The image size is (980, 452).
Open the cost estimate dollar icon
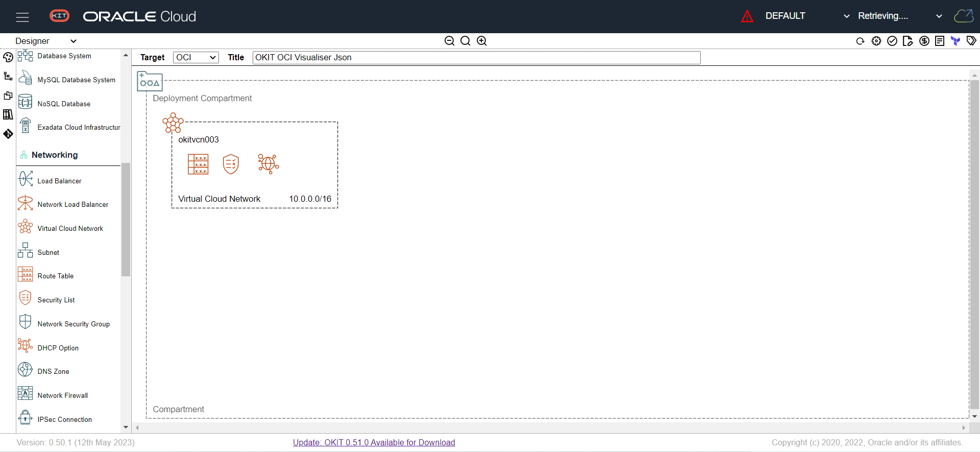click(x=924, y=41)
